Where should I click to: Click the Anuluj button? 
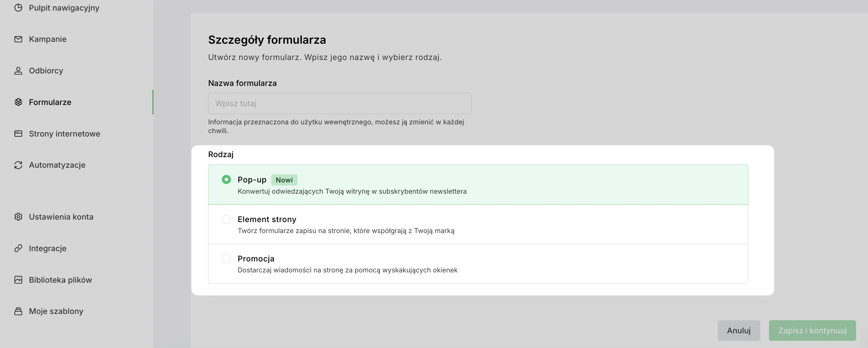pyautogui.click(x=739, y=331)
